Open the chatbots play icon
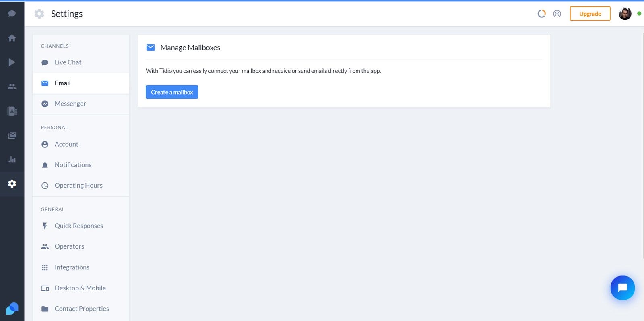 pos(12,62)
